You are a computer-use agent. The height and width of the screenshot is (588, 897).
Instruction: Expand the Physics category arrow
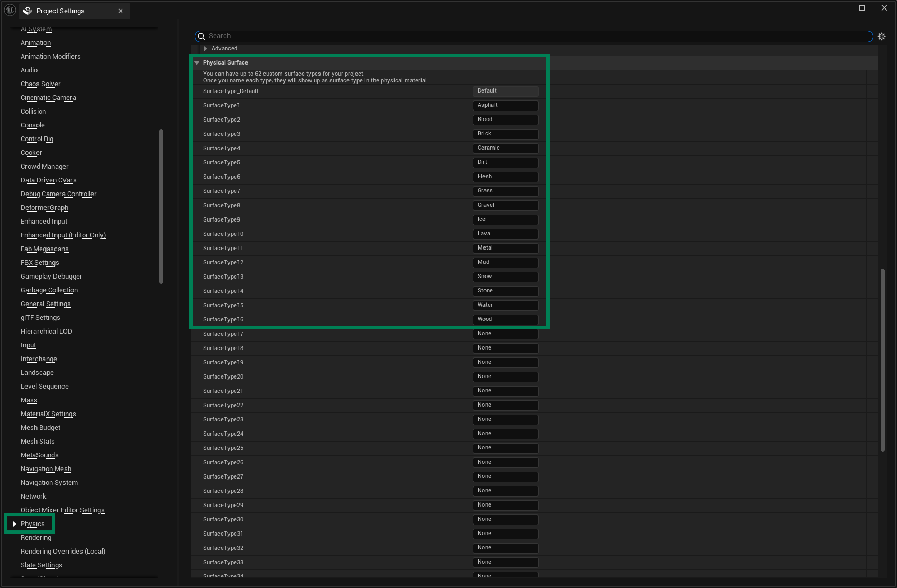pyautogui.click(x=14, y=524)
